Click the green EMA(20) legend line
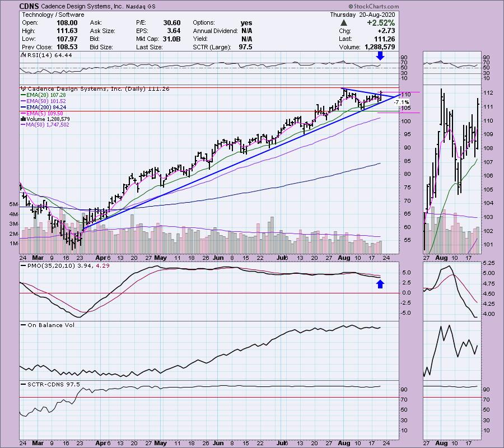Image resolution: width=504 pixels, height=448 pixels. coord(24,95)
